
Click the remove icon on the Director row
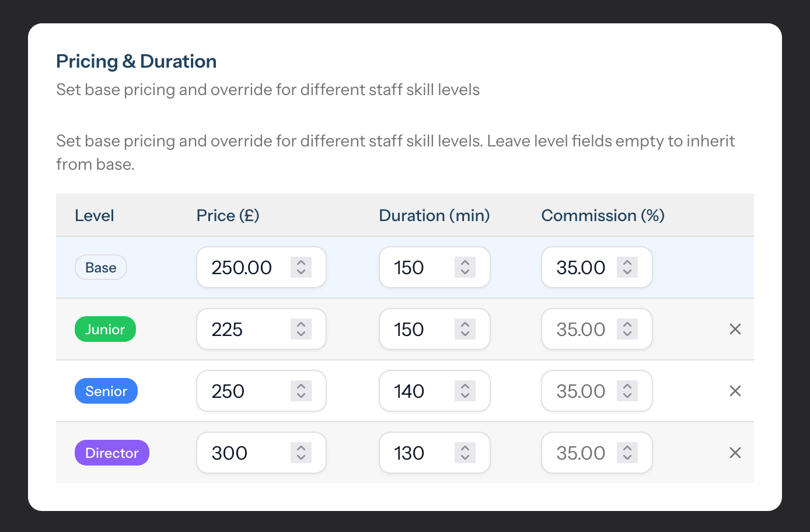tap(735, 453)
